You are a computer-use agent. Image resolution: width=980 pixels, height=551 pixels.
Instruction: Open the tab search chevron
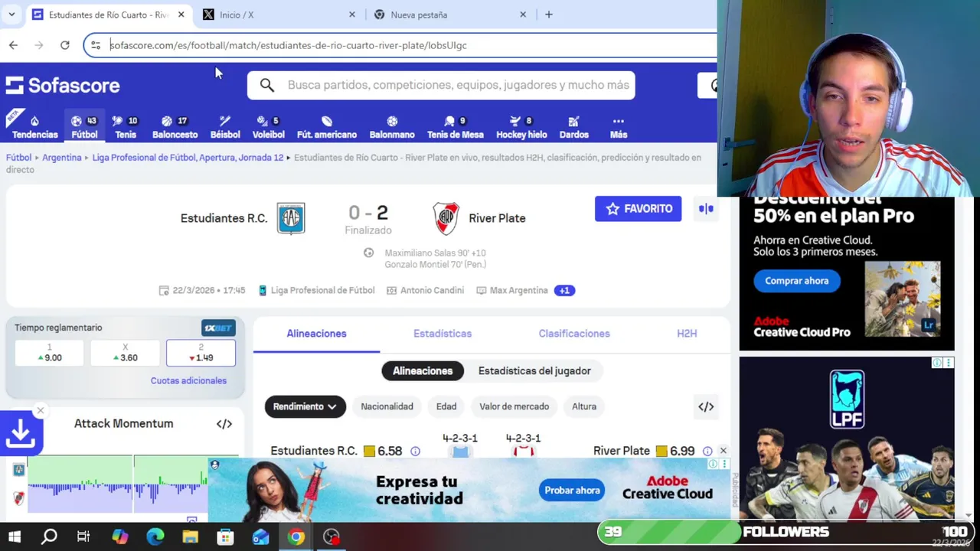[11, 15]
